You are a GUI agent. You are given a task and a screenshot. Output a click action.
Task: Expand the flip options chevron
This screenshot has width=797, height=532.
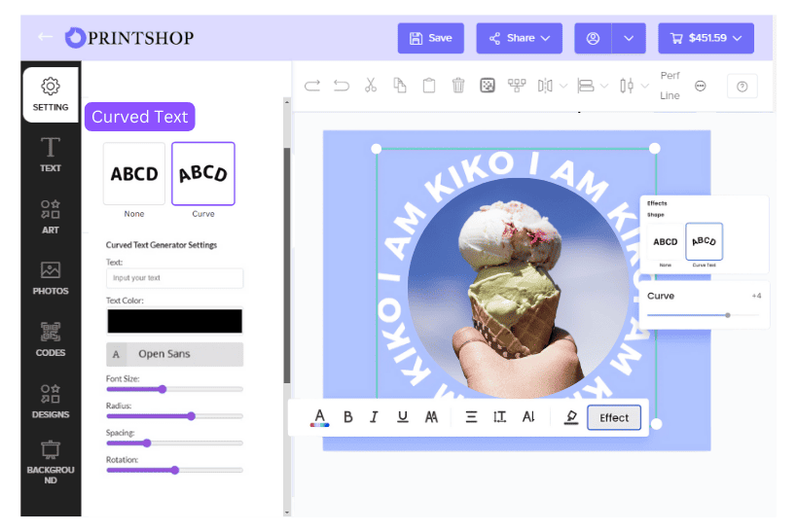[x=563, y=86]
